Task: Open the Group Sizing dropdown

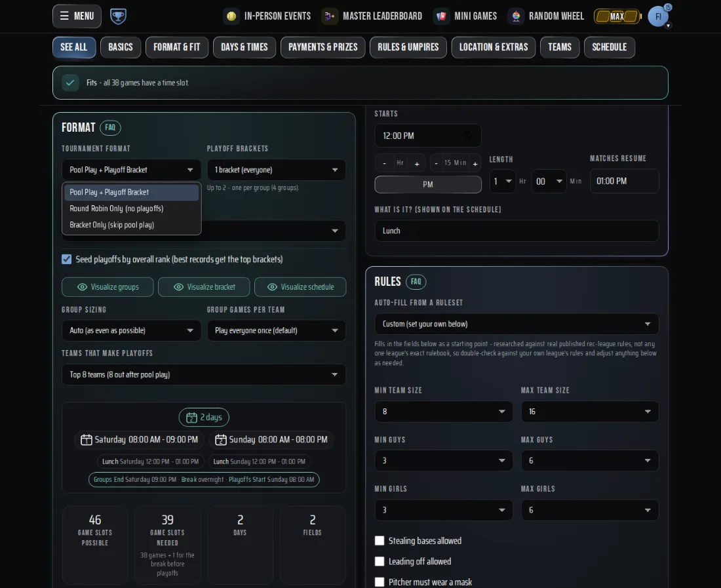Action: (132, 330)
